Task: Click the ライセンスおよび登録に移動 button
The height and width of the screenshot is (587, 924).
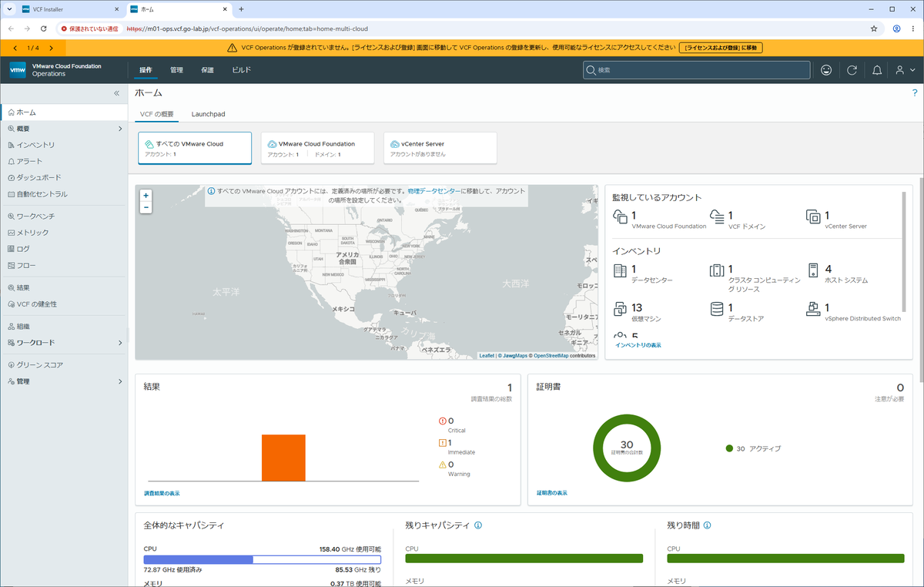Action: click(721, 48)
